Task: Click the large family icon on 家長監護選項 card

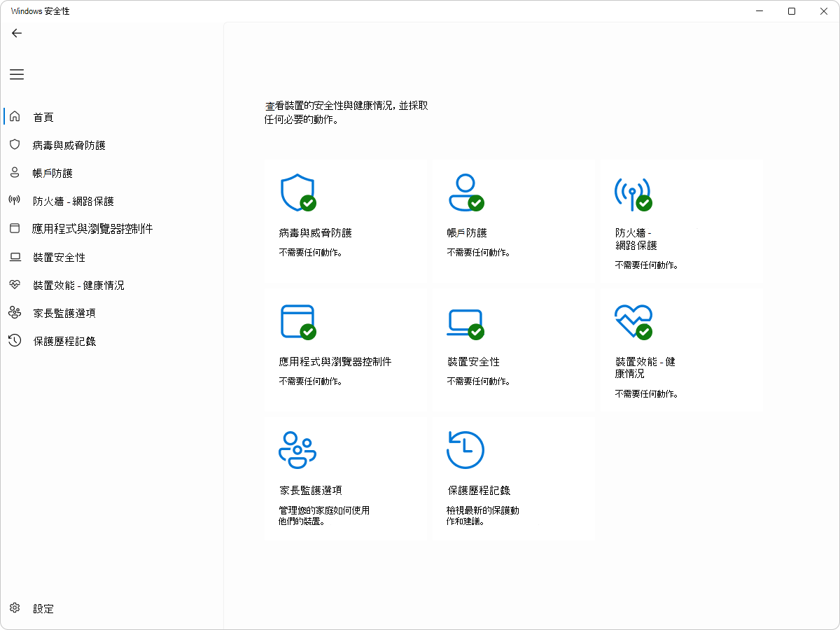Action: coord(297,450)
